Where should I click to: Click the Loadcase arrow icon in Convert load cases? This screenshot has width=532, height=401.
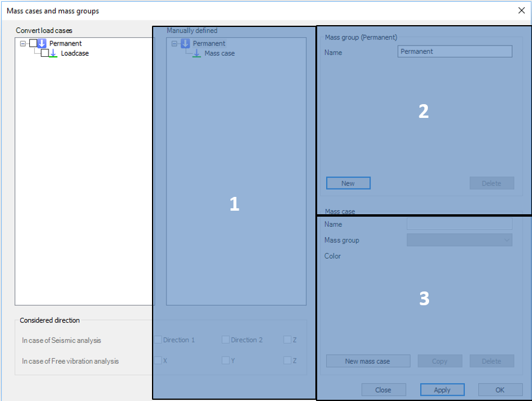pos(53,53)
